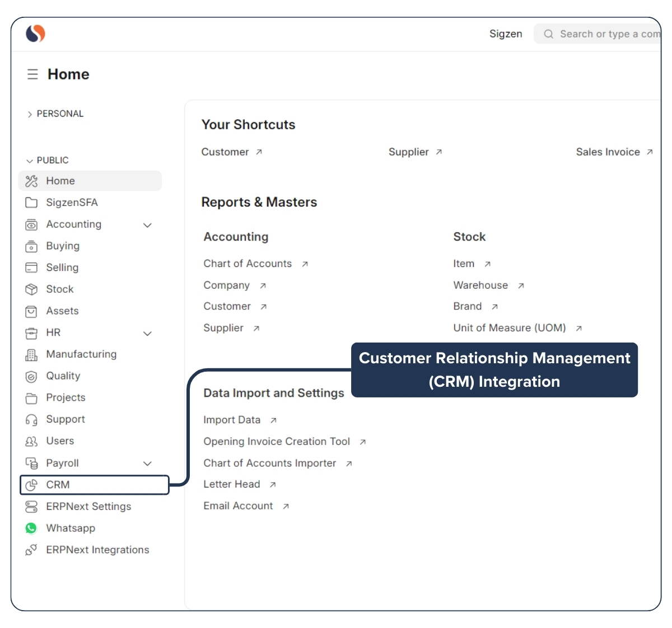Click the ERPNext Integrations link icon
This screenshot has width=672, height=628.
point(31,550)
